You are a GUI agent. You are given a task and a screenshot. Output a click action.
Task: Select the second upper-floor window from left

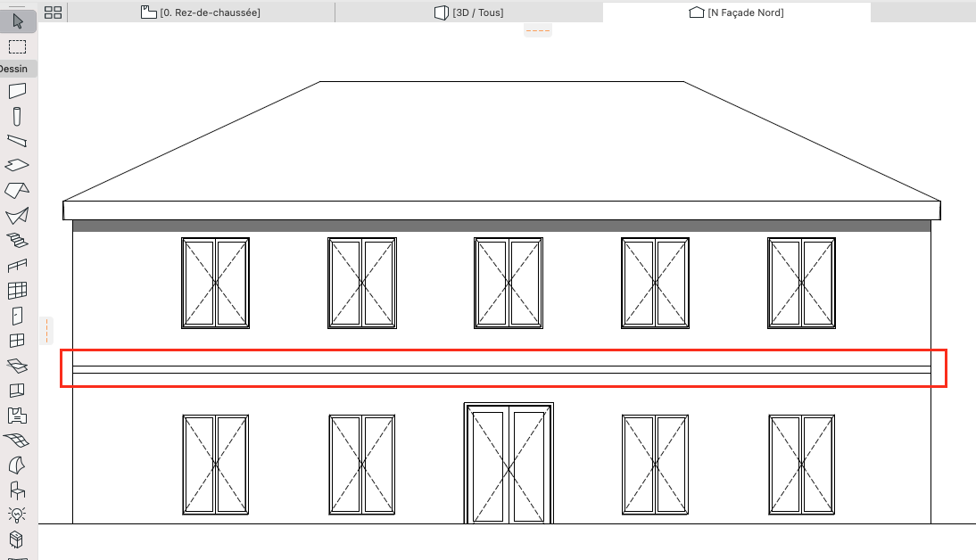tap(362, 283)
